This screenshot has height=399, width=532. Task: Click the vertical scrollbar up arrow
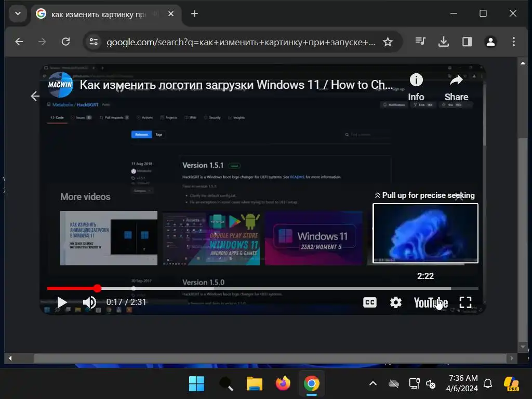[523, 63]
